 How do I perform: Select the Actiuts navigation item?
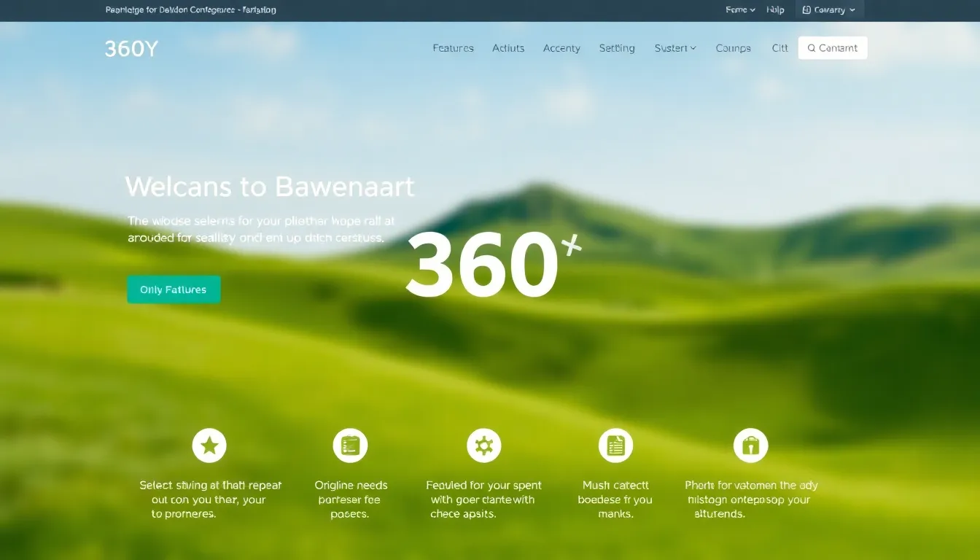pos(508,48)
